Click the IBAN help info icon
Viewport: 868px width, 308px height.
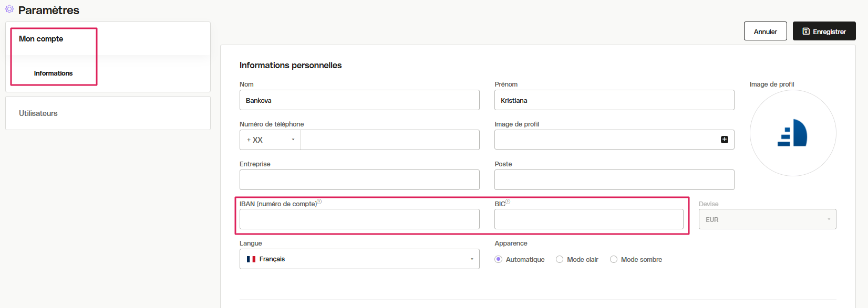[319, 201]
